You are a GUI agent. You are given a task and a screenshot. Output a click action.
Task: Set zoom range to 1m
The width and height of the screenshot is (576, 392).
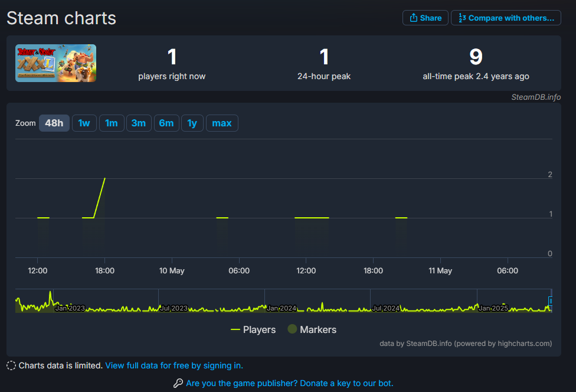point(112,123)
